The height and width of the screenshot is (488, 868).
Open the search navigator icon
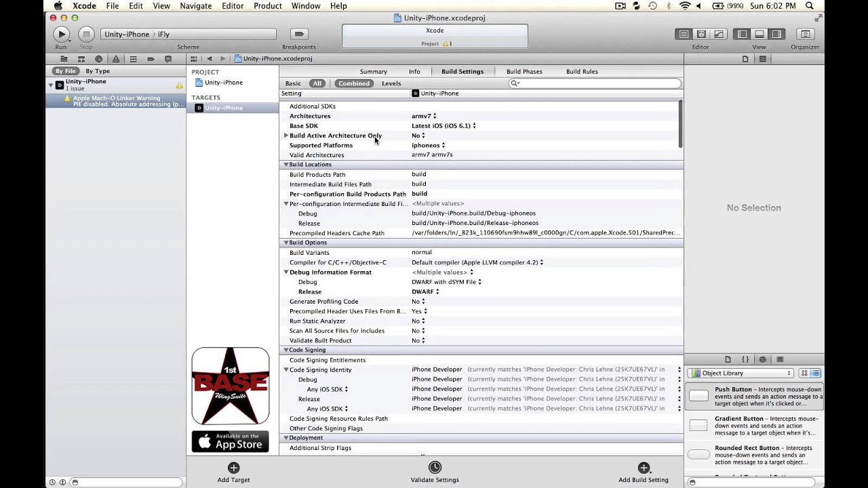tap(98, 59)
